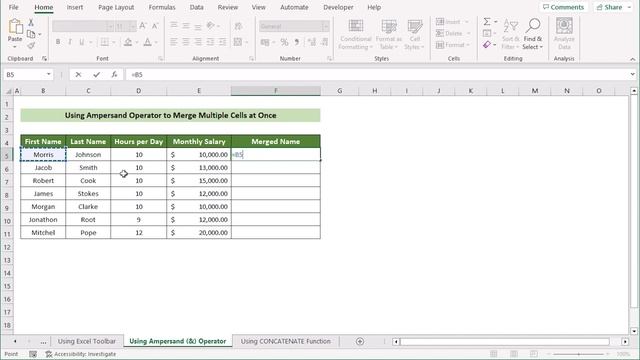The image size is (640, 360).
Task: Click the new sheet plus icon
Action: pyautogui.click(x=360, y=341)
